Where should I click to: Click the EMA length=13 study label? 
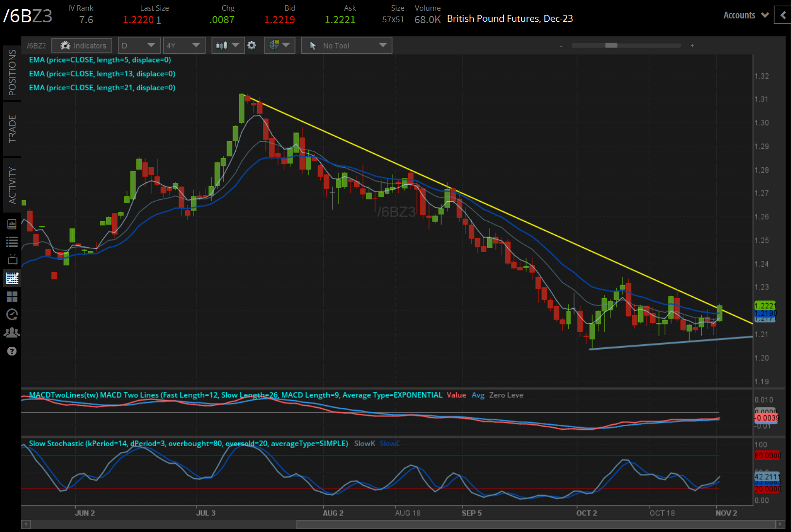(102, 74)
